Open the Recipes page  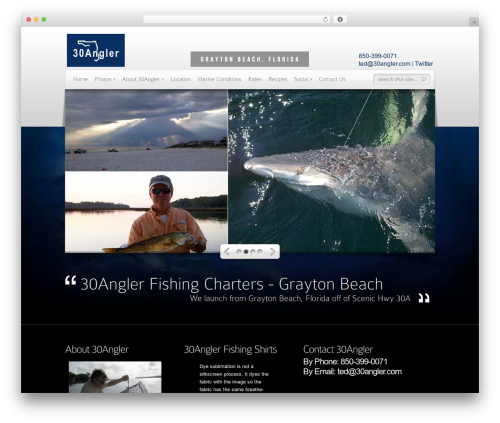pyautogui.click(x=278, y=79)
